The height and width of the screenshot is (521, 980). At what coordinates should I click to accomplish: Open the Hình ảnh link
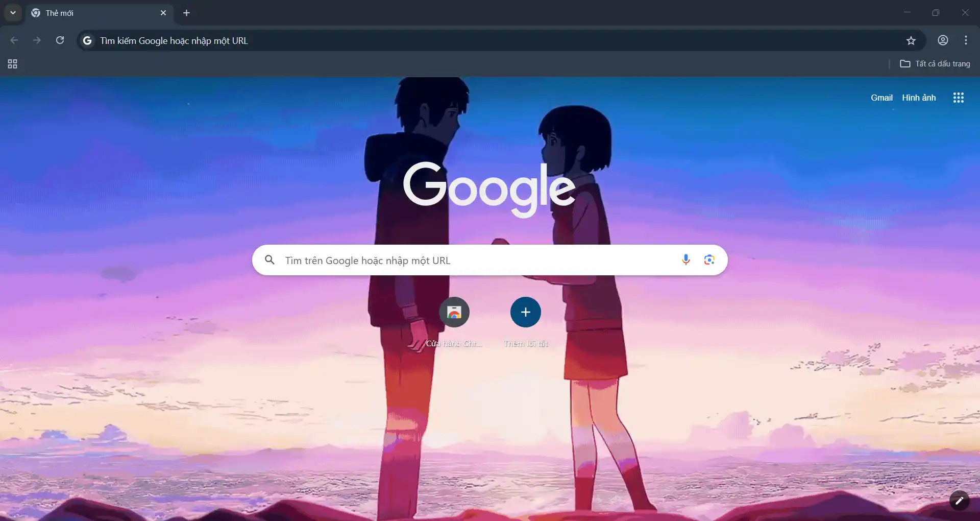click(919, 98)
